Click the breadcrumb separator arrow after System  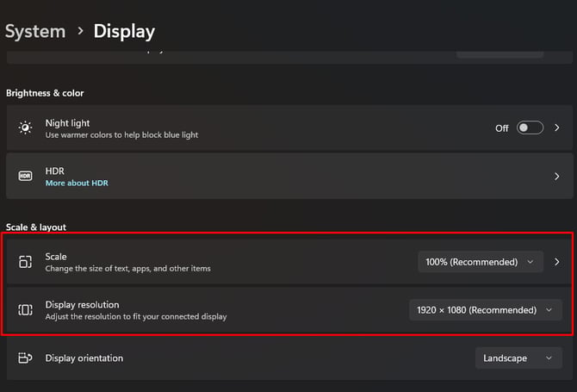point(80,31)
